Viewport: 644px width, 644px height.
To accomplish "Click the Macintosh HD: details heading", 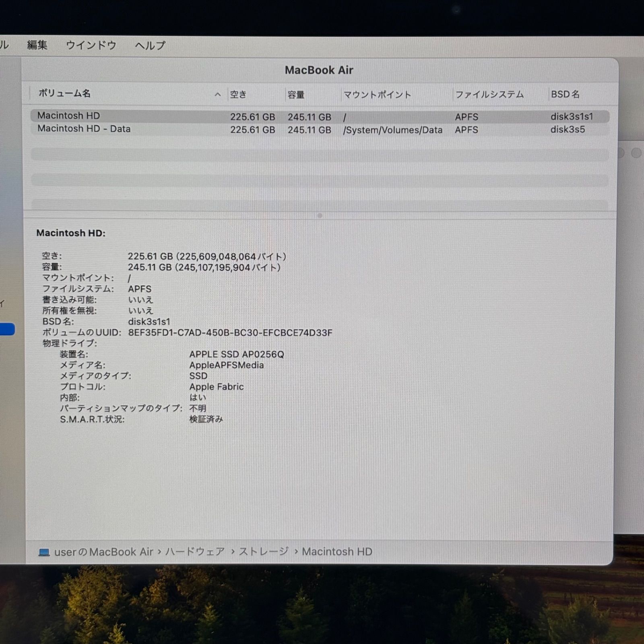I will [x=71, y=233].
